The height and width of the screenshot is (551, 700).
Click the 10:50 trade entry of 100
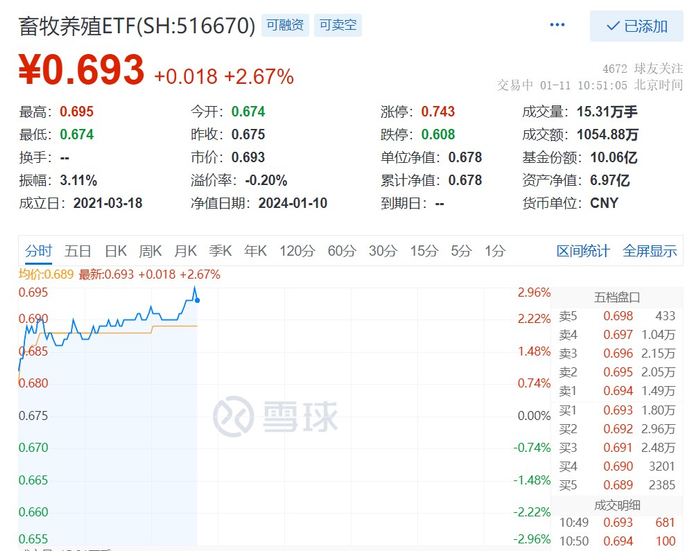tap(618, 541)
